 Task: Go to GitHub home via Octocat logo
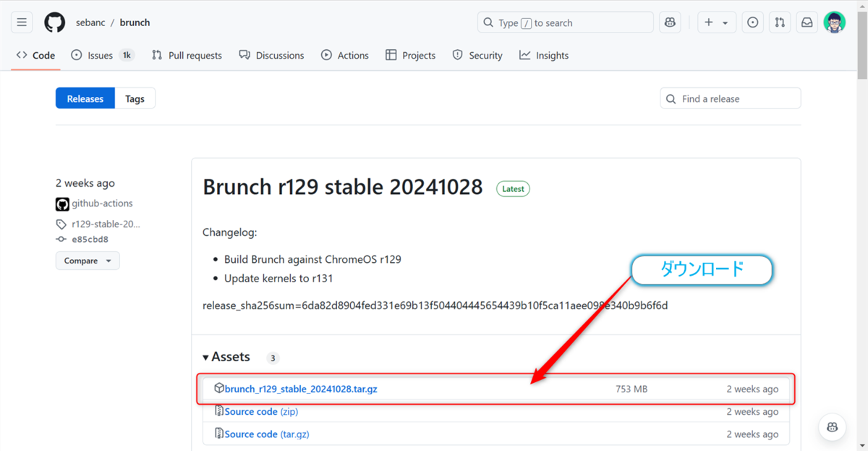point(55,22)
